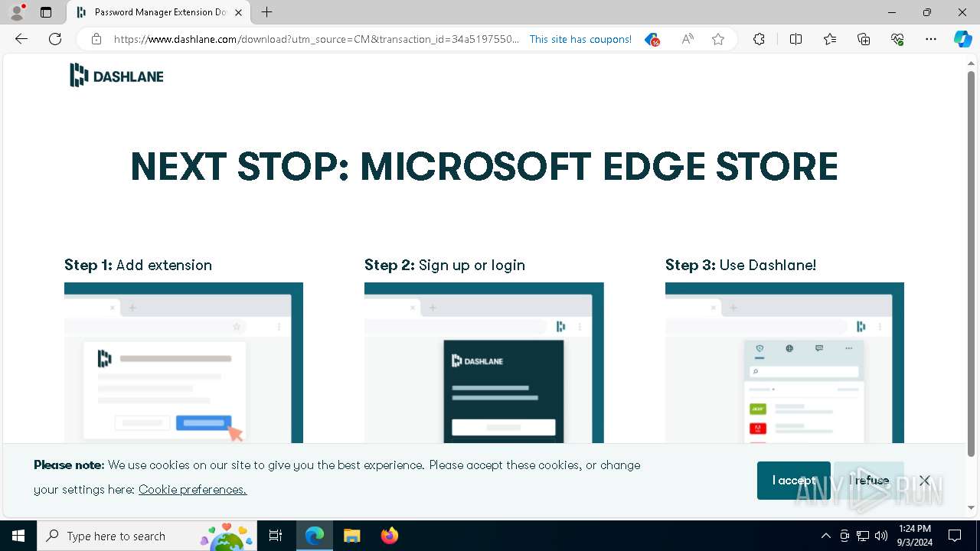The width and height of the screenshot is (980, 551).
Task: Toggle split screen view
Action: tap(795, 39)
